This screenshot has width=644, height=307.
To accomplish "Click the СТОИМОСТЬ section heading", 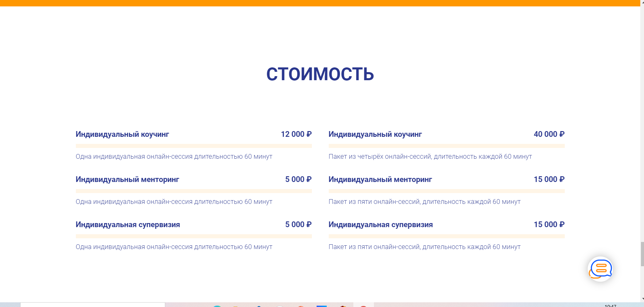I will 320,74.
